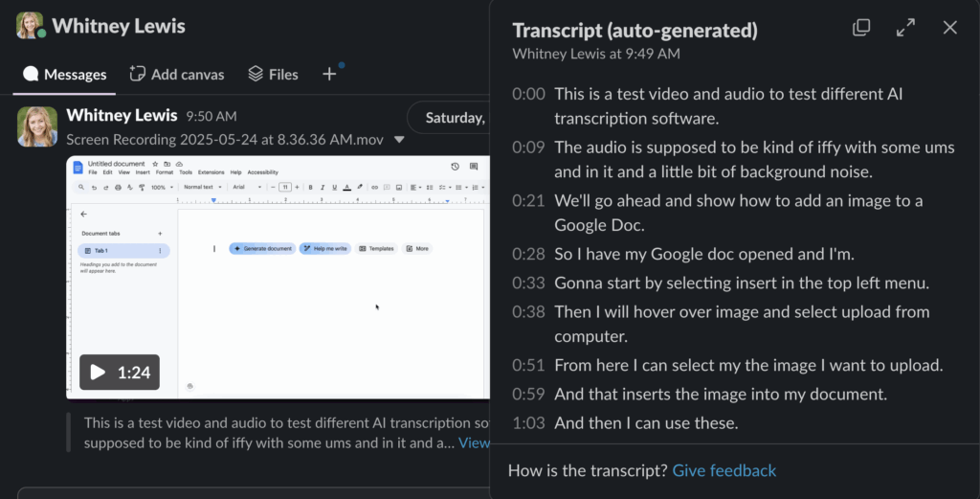Click the Normal text style dropdown in video
Screen dimensions: 980x499
[203, 187]
